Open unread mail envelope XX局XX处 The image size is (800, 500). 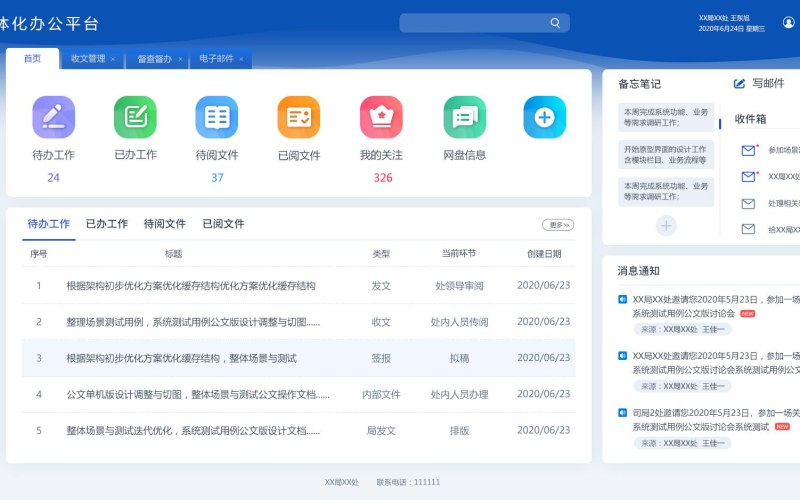(748, 177)
